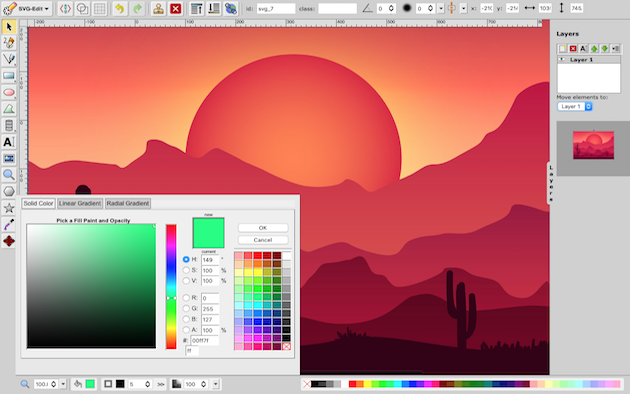Choose the Path tool

point(9,108)
